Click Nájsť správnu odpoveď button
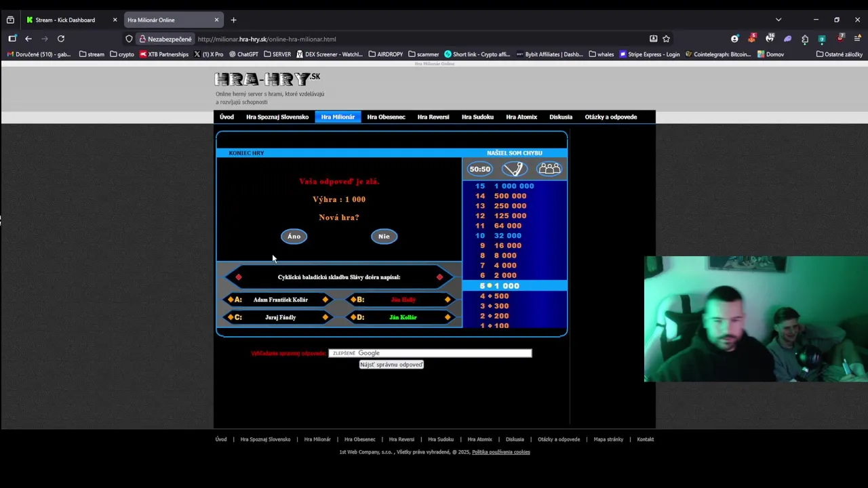Viewport: 868px width, 488px height. pyautogui.click(x=391, y=365)
